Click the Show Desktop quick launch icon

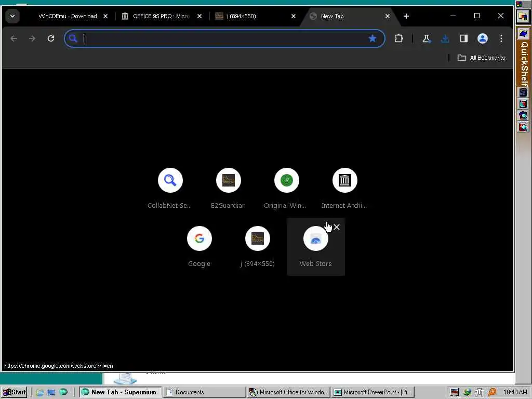tap(51, 392)
